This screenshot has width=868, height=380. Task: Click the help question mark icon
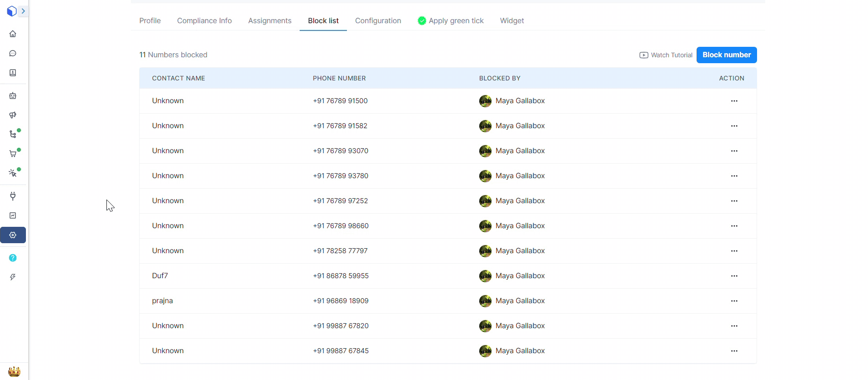[13, 258]
